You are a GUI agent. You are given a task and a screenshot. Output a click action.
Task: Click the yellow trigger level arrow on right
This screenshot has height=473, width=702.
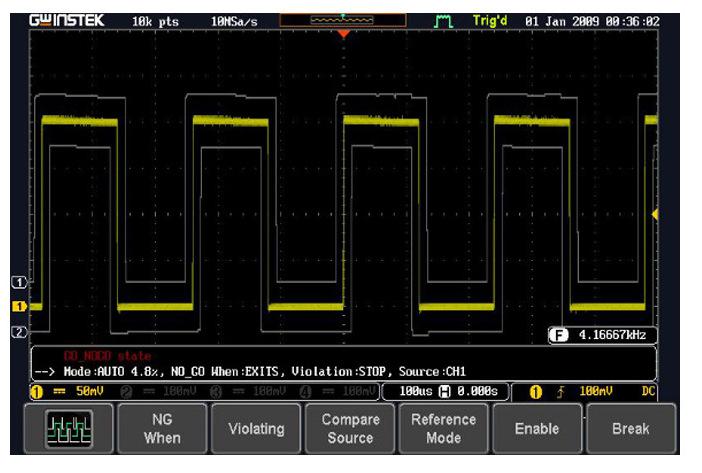pos(655,215)
